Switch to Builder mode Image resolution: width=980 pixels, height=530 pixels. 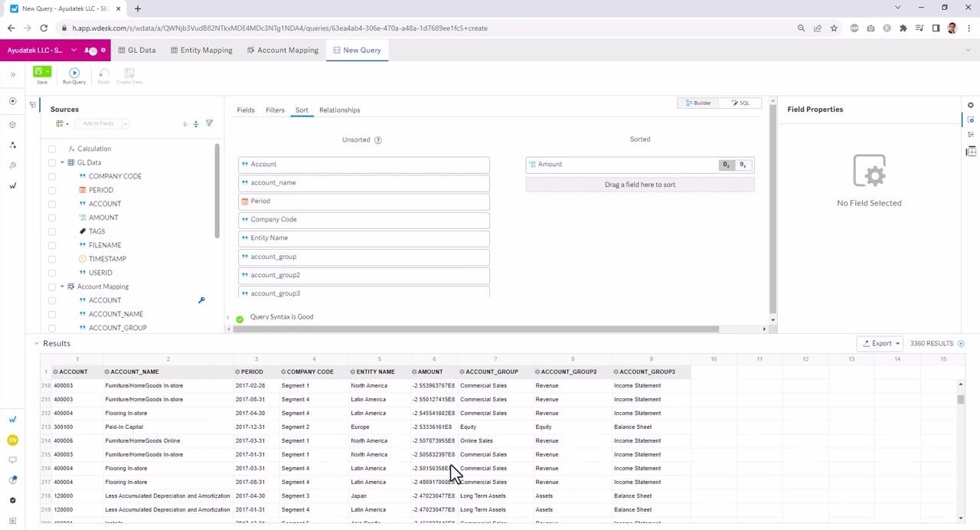tap(698, 103)
